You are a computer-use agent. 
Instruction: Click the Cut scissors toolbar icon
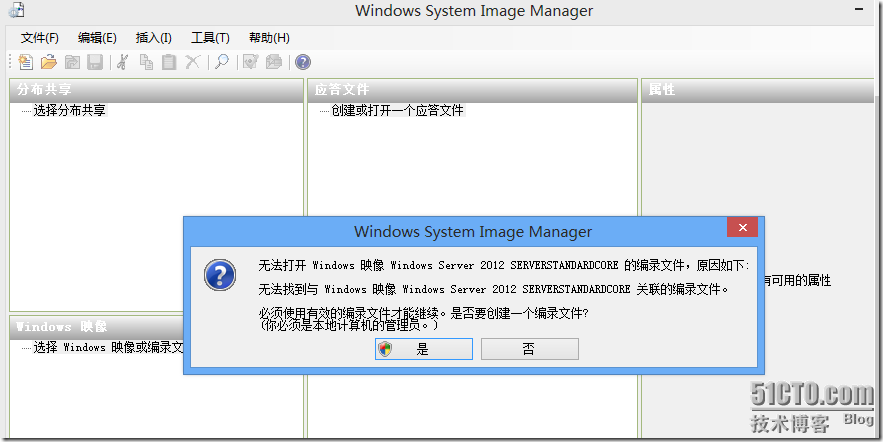coord(123,62)
